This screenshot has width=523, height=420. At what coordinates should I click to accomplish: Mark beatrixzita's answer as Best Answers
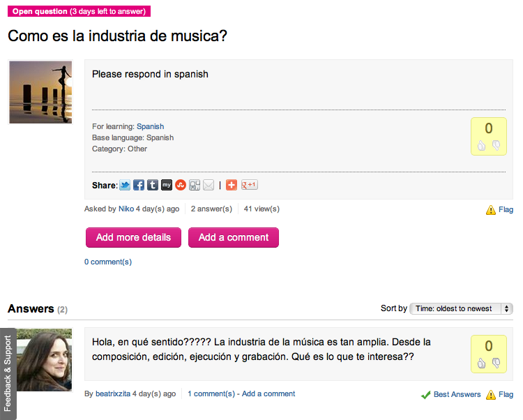click(451, 394)
